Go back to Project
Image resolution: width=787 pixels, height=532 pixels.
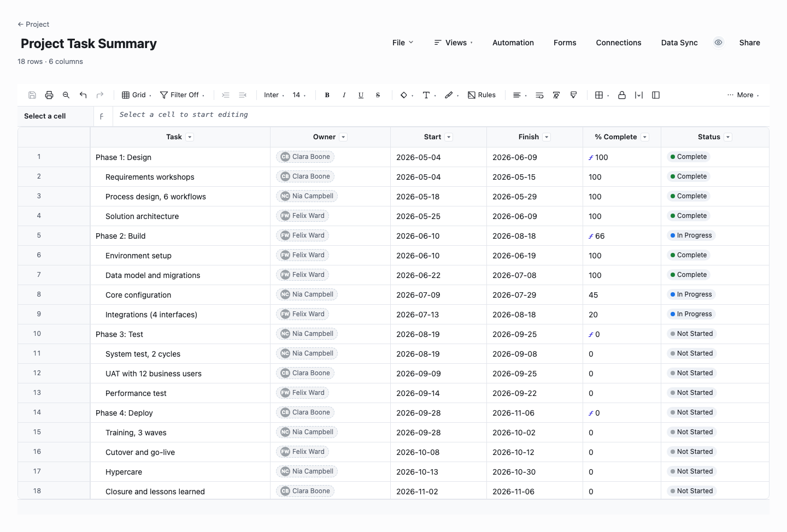pyautogui.click(x=33, y=24)
